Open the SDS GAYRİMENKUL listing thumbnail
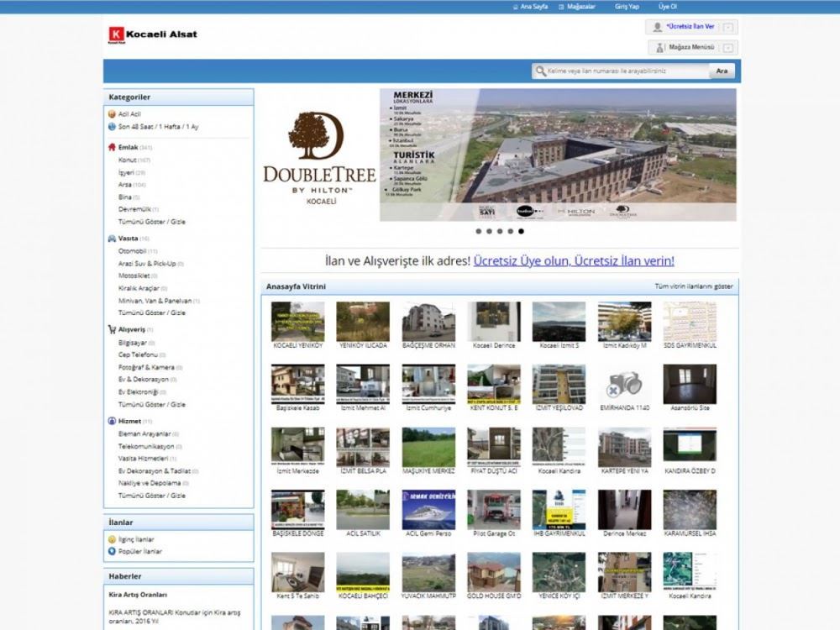Viewport: 840px width, 630px height. tap(690, 322)
